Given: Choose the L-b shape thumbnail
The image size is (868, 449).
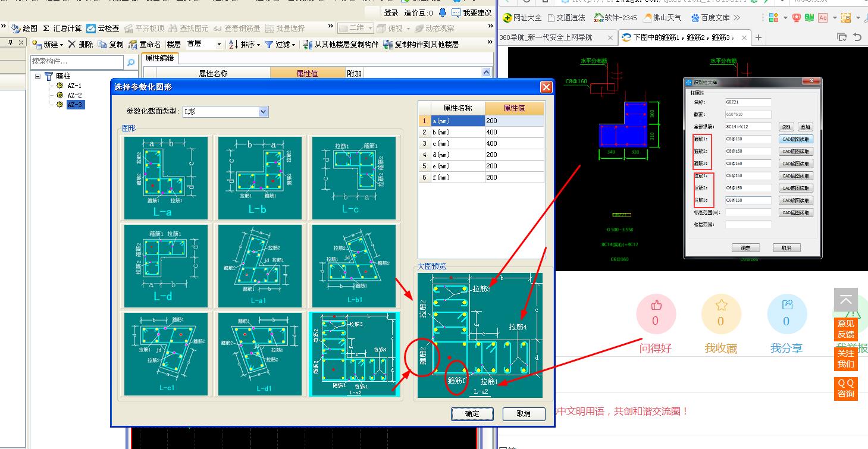Looking at the screenshot, I should click(x=260, y=178).
